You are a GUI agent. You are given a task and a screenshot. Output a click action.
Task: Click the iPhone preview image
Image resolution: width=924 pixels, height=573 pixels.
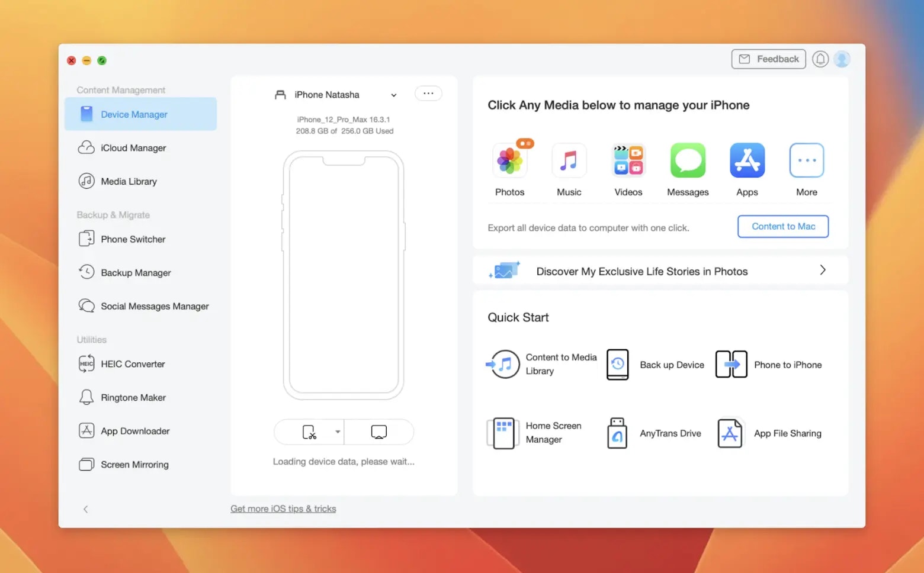(x=344, y=275)
